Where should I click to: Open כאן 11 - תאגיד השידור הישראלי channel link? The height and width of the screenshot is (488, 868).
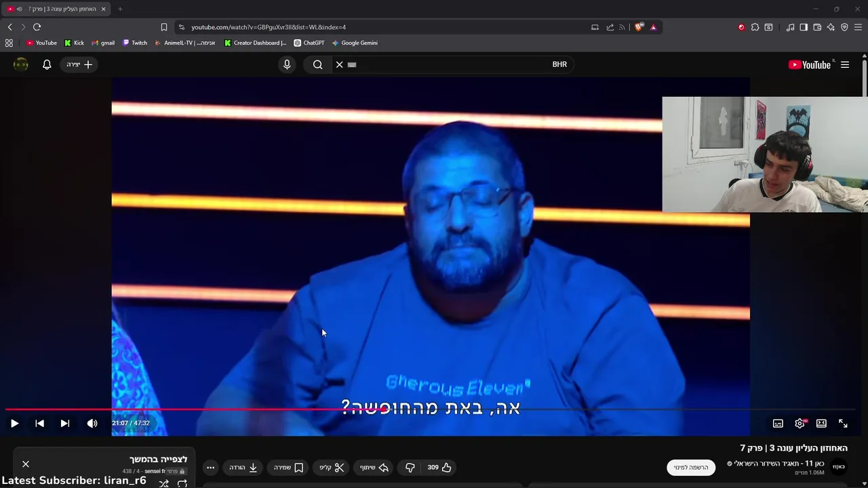[778, 463]
